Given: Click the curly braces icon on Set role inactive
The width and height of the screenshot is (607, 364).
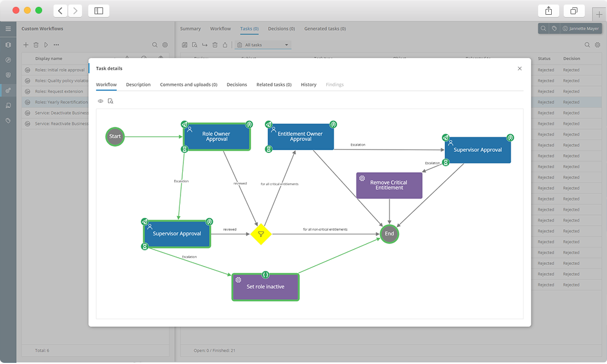Looking at the screenshot, I should click(x=265, y=275).
